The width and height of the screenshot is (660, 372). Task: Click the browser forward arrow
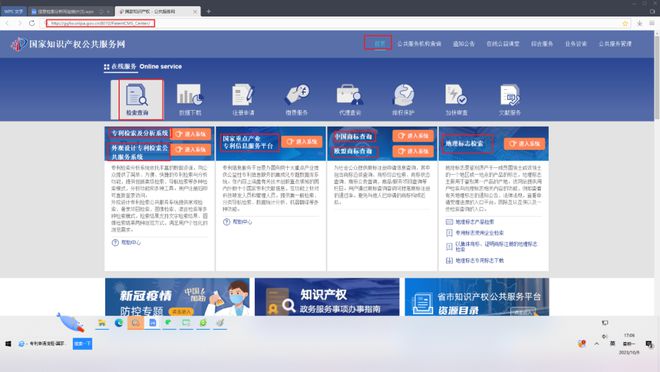click(19, 23)
